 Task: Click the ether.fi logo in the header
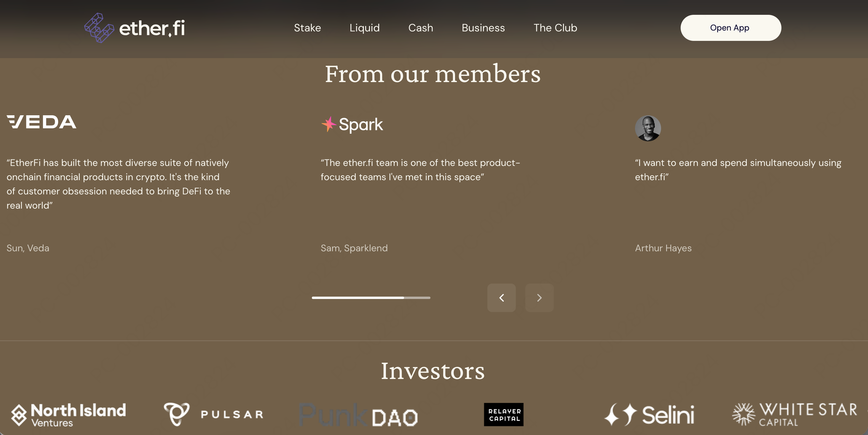coord(135,28)
